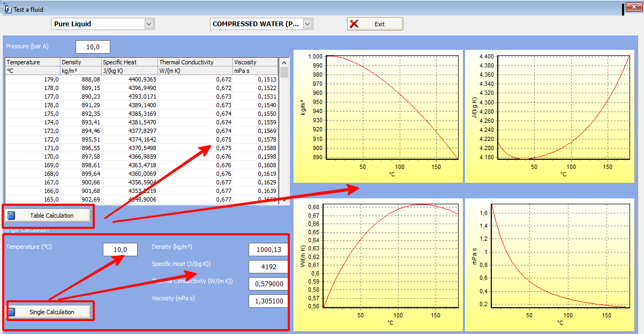Image resolution: width=644 pixels, height=334 pixels.
Task: Click the Exit button
Action: (375, 24)
